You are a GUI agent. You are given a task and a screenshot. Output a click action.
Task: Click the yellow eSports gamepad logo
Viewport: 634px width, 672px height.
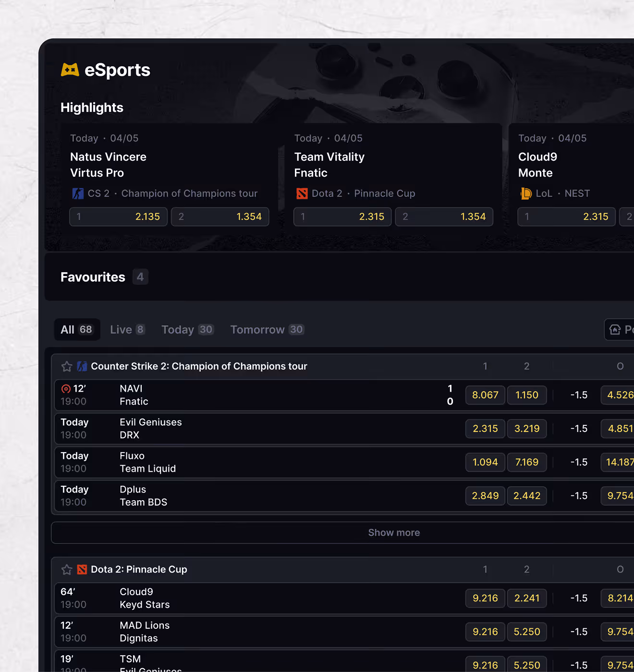click(x=70, y=70)
